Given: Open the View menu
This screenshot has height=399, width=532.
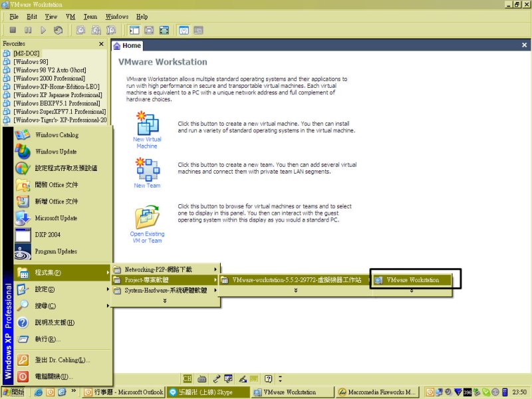Looking at the screenshot, I should [x=51, y=16].
